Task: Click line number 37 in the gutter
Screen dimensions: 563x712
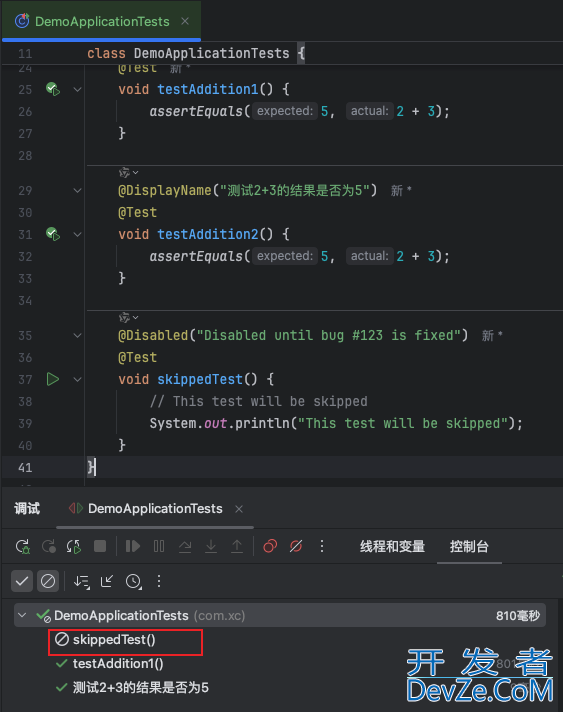Action: pos(25,379)
